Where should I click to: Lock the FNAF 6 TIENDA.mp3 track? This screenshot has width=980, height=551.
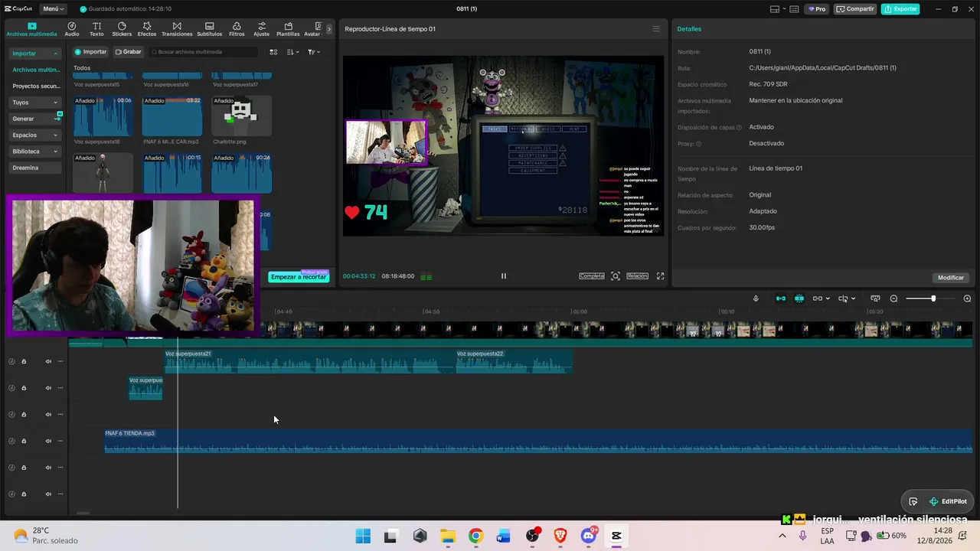pos(24,441)
